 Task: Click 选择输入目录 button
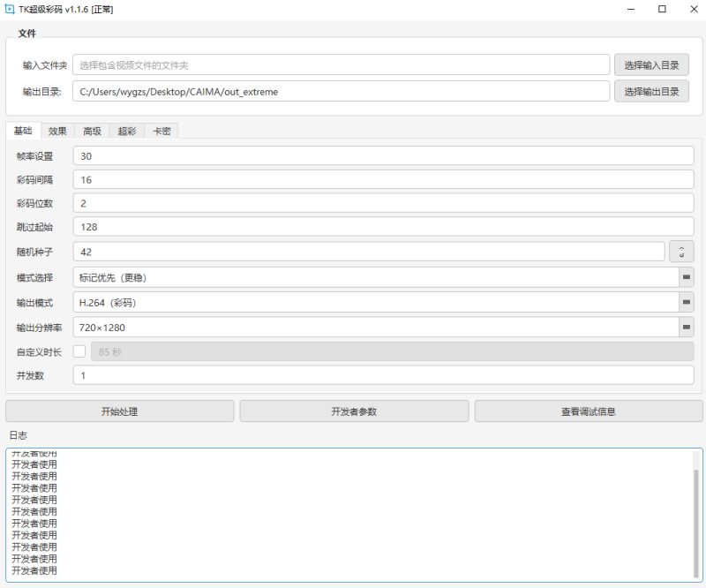click(x=651, y=65)
